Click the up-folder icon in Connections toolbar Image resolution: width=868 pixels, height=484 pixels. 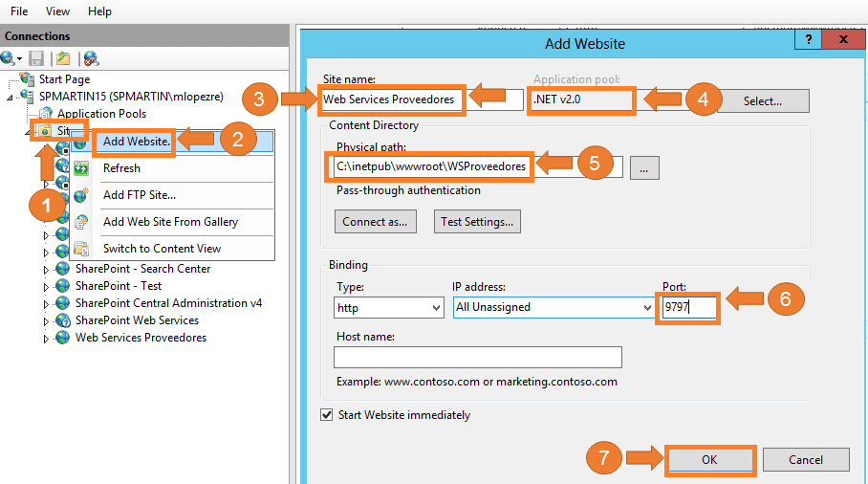(x=63, y=58)
